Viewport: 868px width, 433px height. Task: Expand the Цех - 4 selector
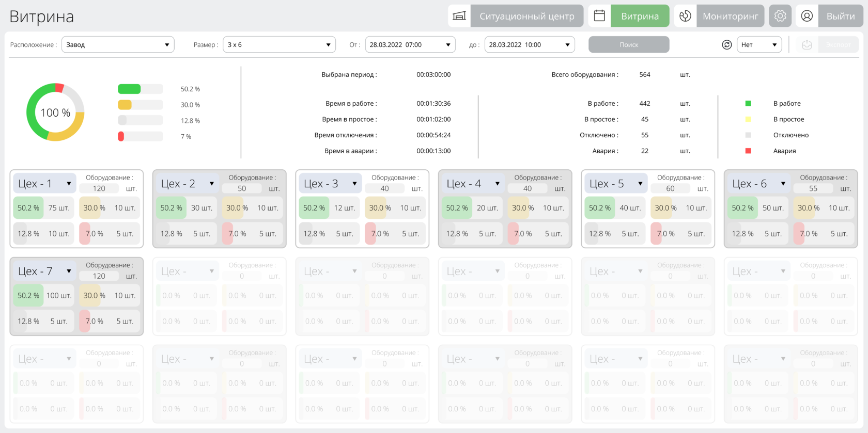(473, 184)
